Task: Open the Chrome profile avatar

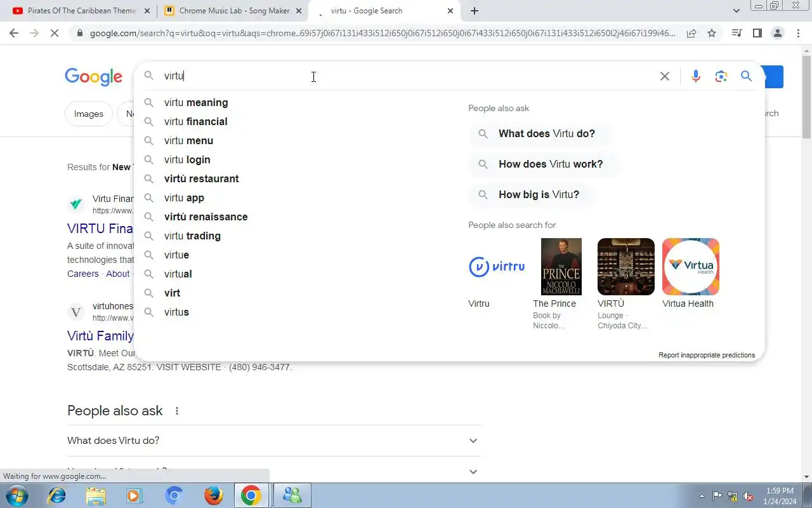Action: point(777,33)
